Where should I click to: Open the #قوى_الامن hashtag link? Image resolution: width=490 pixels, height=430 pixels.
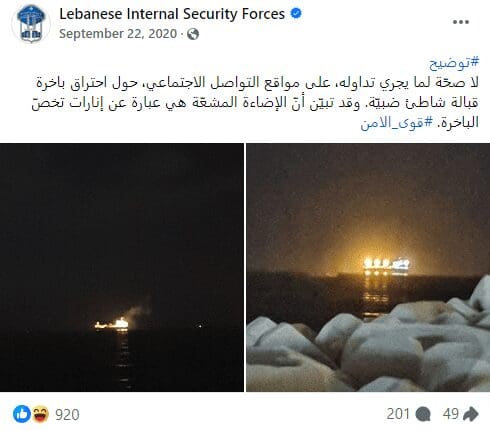coord(396,123)
